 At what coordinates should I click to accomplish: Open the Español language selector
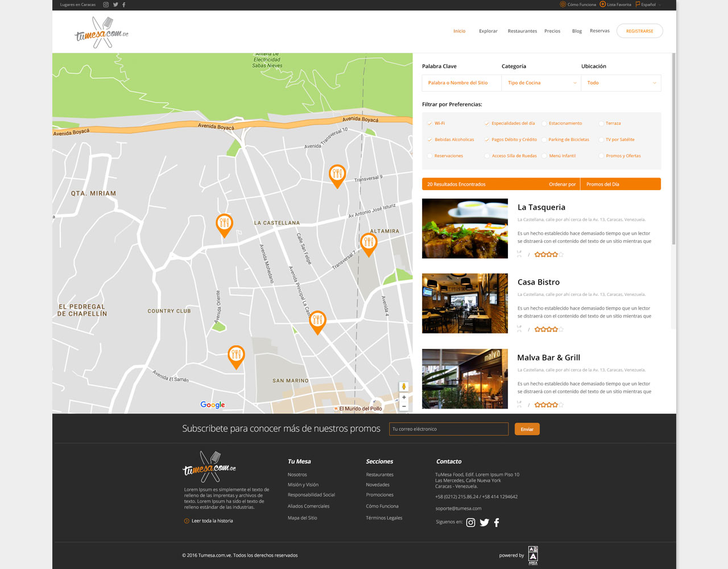tap(648, 5)
